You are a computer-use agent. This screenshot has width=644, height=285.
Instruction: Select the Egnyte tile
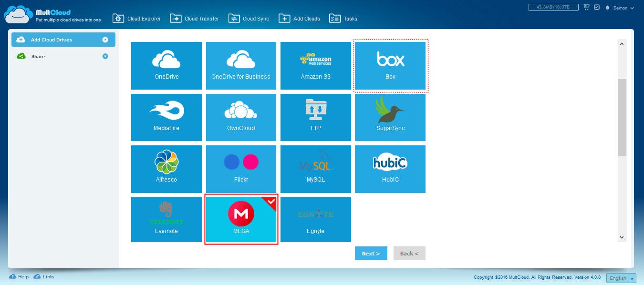coord(316,220)
